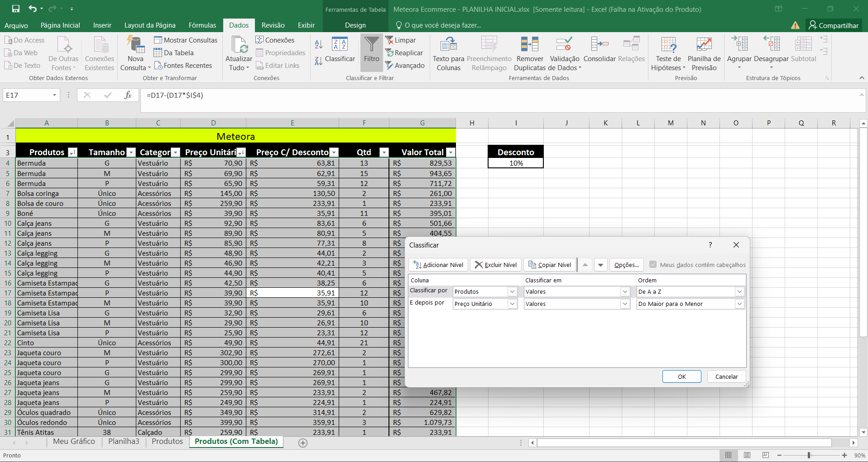Click Cancelar in Classificar dialog
The height and width of the screenshot is (462, 868).
(726, 376)
